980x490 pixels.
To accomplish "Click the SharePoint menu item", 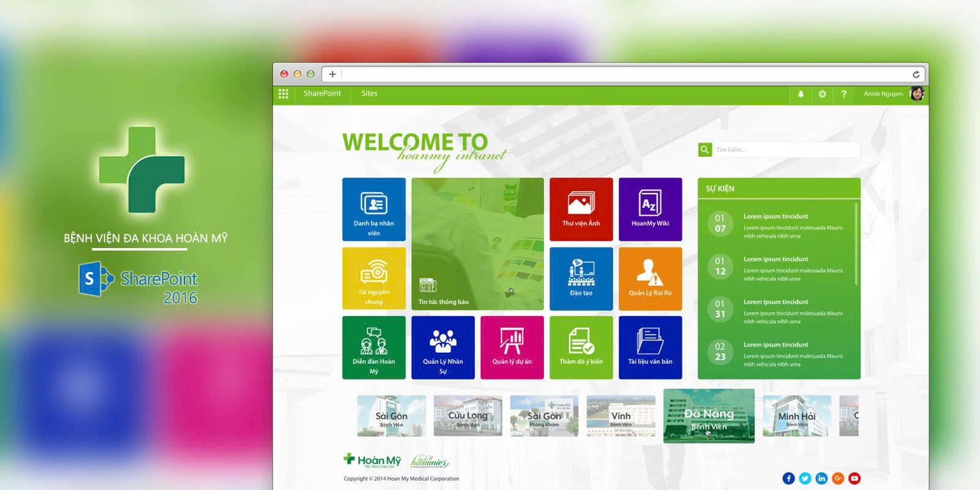I will click(x=322, y=94).
